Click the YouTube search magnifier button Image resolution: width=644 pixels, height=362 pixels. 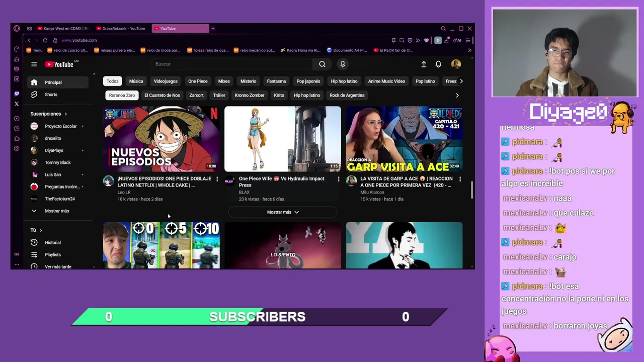(x=322, y=64)
